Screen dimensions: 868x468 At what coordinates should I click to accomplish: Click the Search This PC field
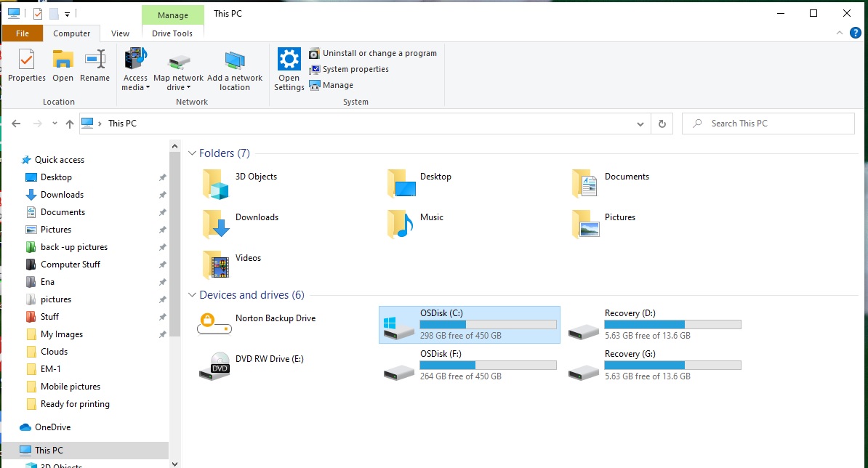coord(768,124)
